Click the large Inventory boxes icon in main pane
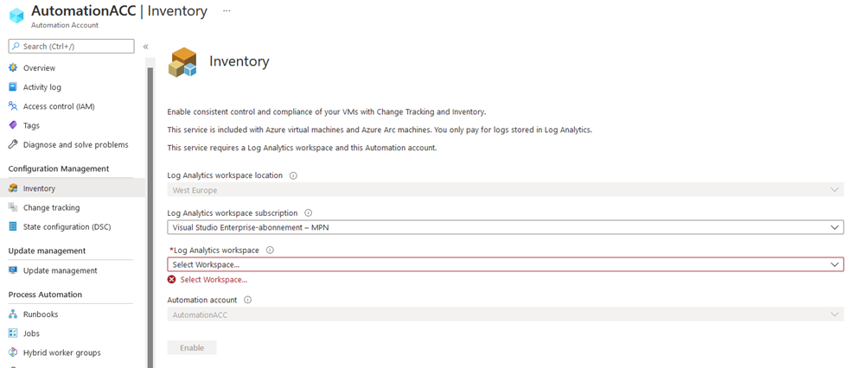This screenshot has height=368, width=868. pyautogui.click(x=182, y=61)
